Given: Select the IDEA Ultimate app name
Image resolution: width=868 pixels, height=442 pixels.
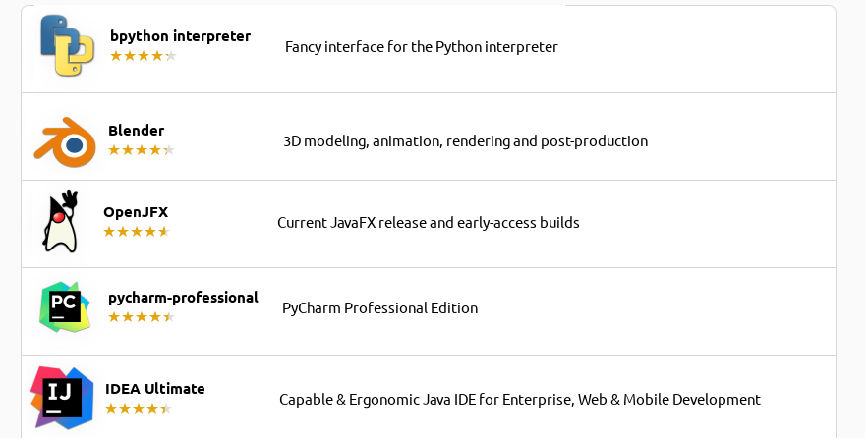Looking at the screenshot, I should [155, 389].
